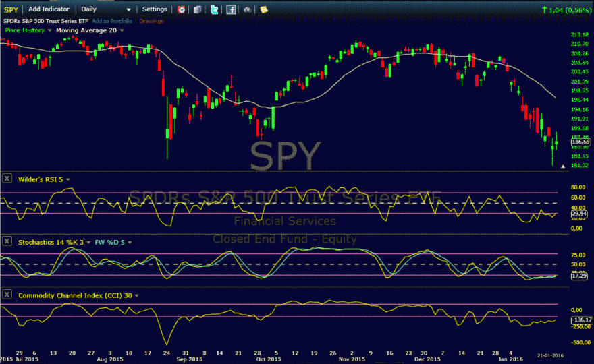Click the Stochastics value label 17,29

click(x=579, y=276)
